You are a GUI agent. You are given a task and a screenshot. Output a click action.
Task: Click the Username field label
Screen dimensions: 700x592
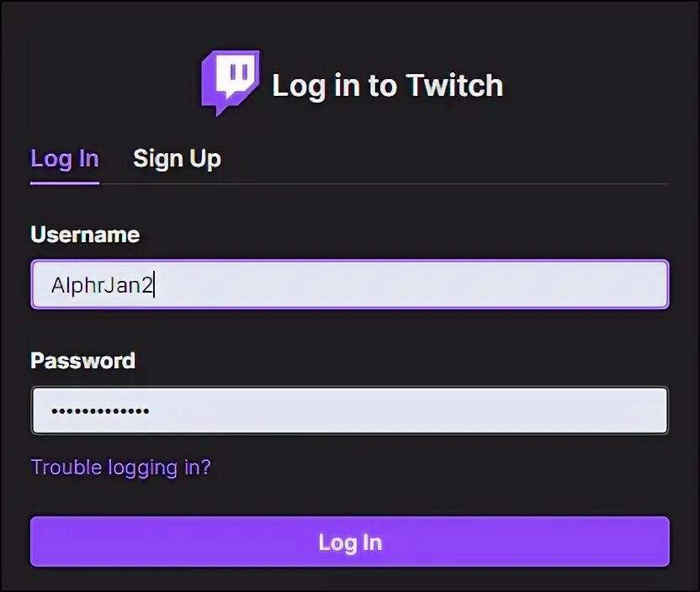pos(85,235)
